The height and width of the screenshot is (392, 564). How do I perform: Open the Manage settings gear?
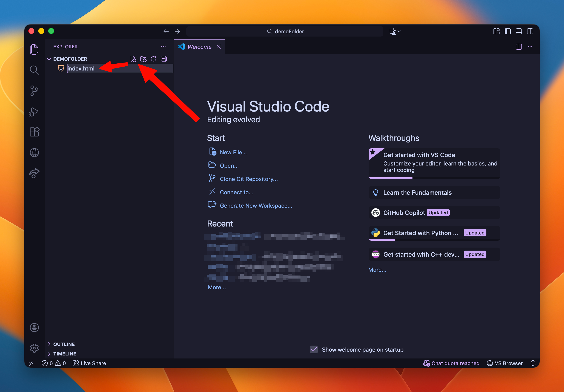[x=34, y=348]
